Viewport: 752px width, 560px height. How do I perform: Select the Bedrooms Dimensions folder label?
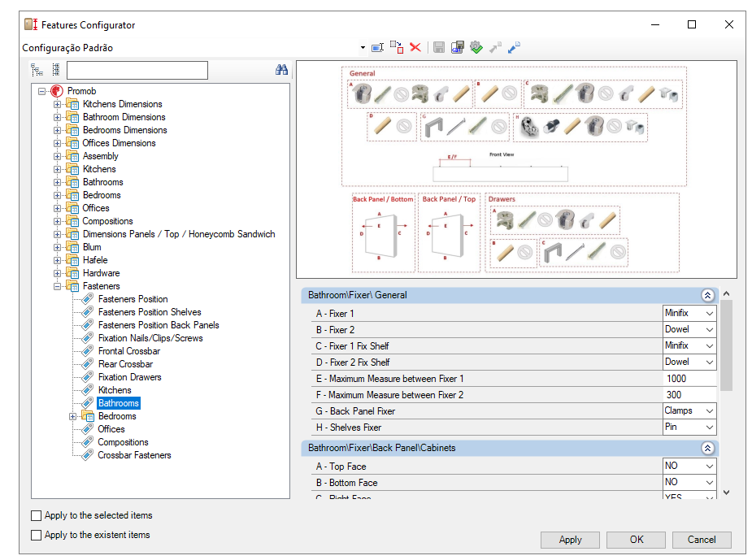[x=124, y=130]
